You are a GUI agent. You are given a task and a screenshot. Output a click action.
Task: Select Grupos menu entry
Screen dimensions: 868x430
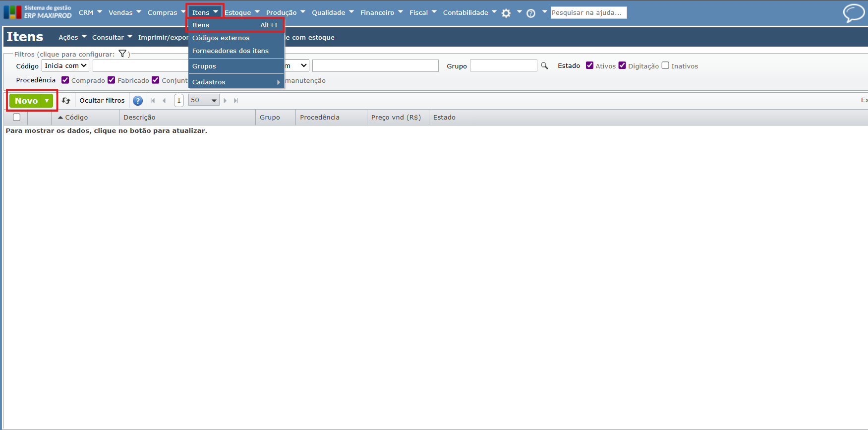click(236, 66)
